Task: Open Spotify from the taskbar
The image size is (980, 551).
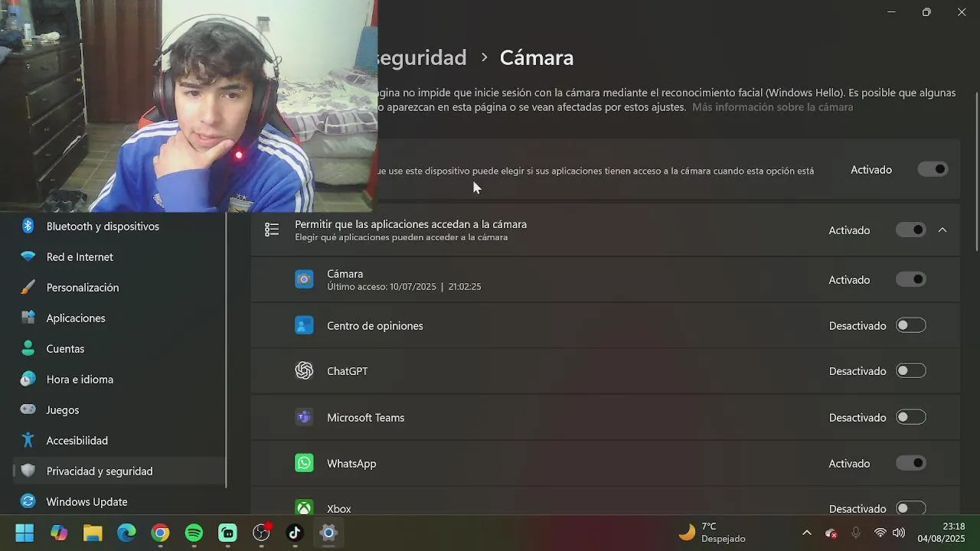Action: point(194,533)
